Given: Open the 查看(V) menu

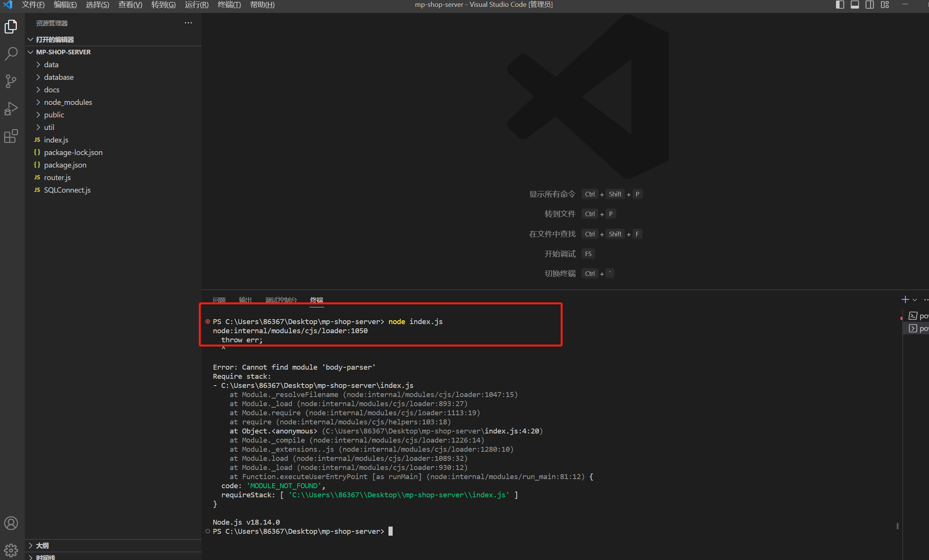Looking at the screenshot, I should pyautogui.click(x=130, y=5).
